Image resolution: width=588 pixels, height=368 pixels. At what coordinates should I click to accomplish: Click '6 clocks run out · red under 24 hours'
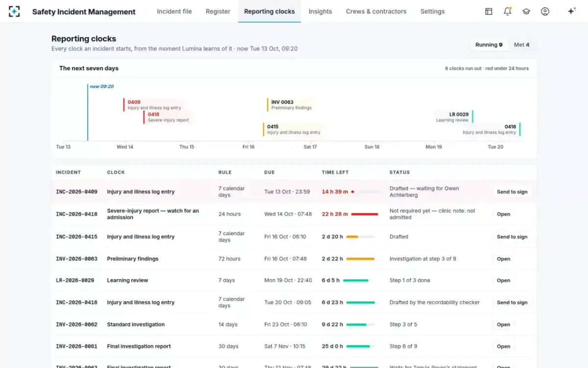point(487,69)
